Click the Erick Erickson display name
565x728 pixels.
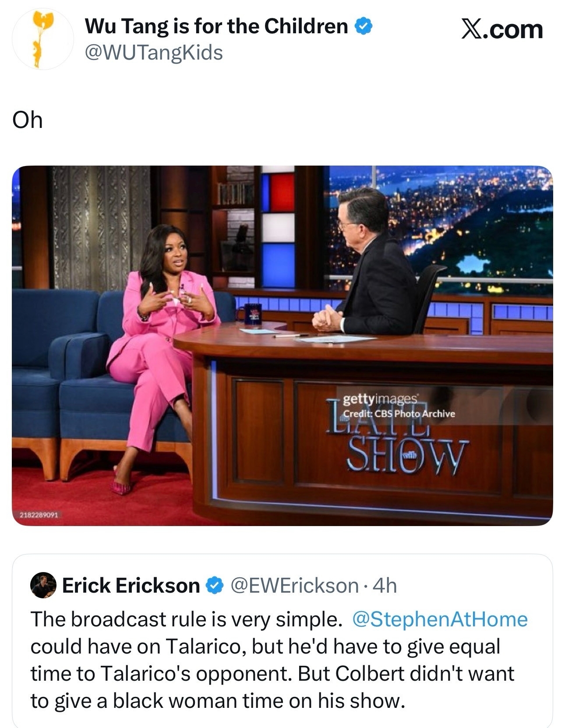coord(131,586)
